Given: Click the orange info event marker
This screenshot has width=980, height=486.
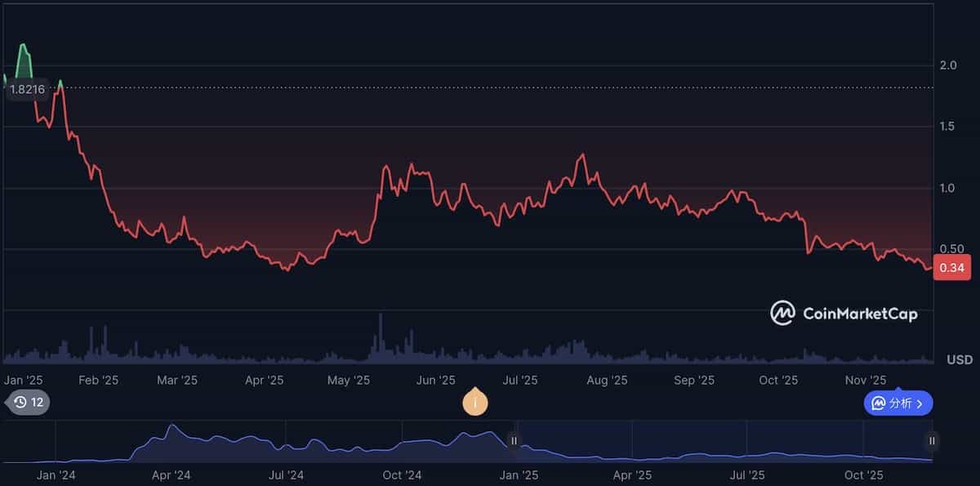Looking at the screenshot, I should pos(475,402).
